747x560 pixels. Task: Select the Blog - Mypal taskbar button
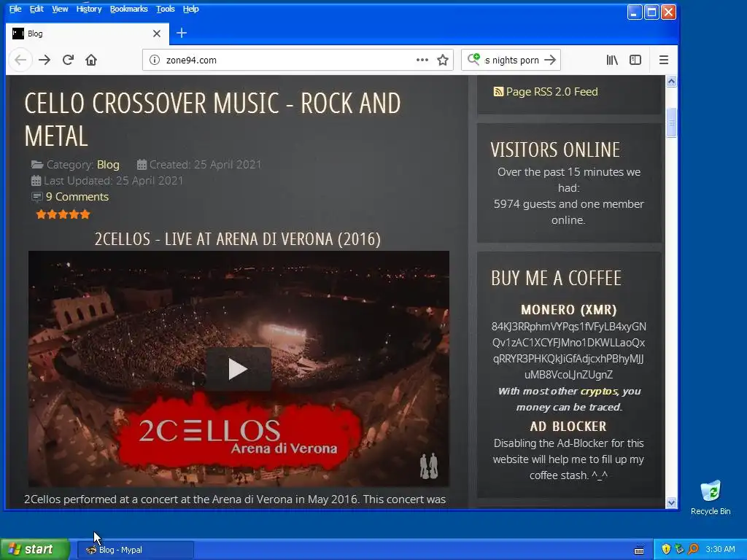point(136,550)
